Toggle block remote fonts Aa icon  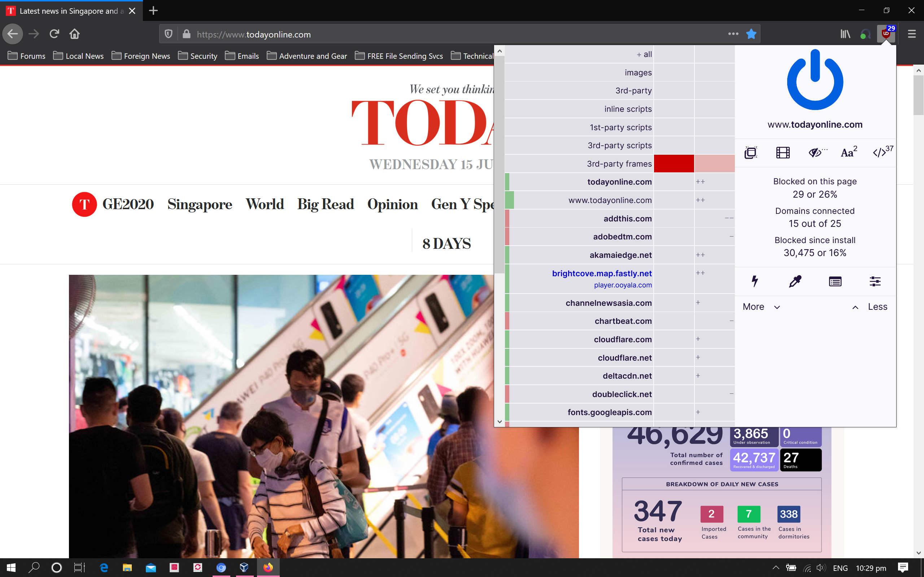(848, 153)
